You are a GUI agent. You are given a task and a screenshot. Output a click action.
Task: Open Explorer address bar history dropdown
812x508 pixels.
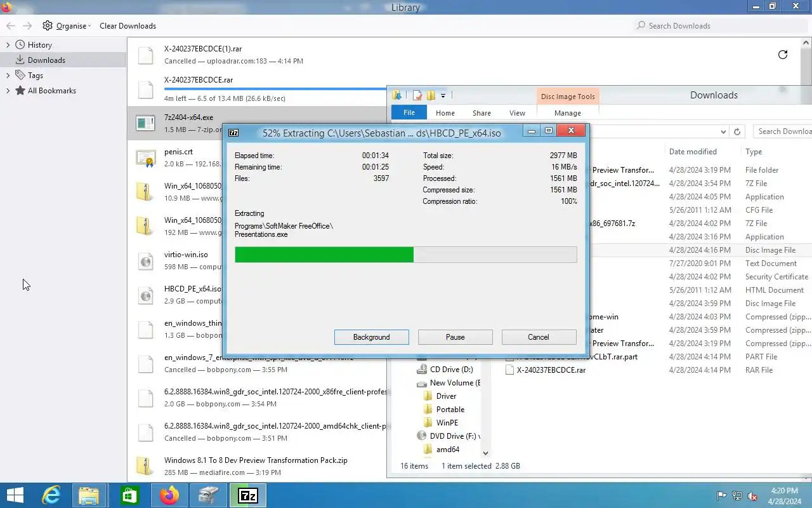click(x=723, y=132)
